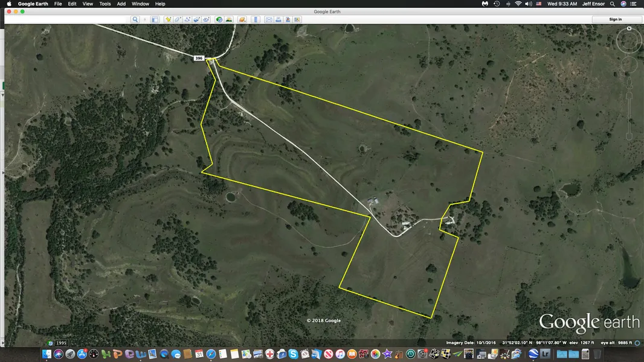The width and height of the screenshot is (644, 362).
Task: Click the Search magnifier toolbar icon
Action: 136,19
